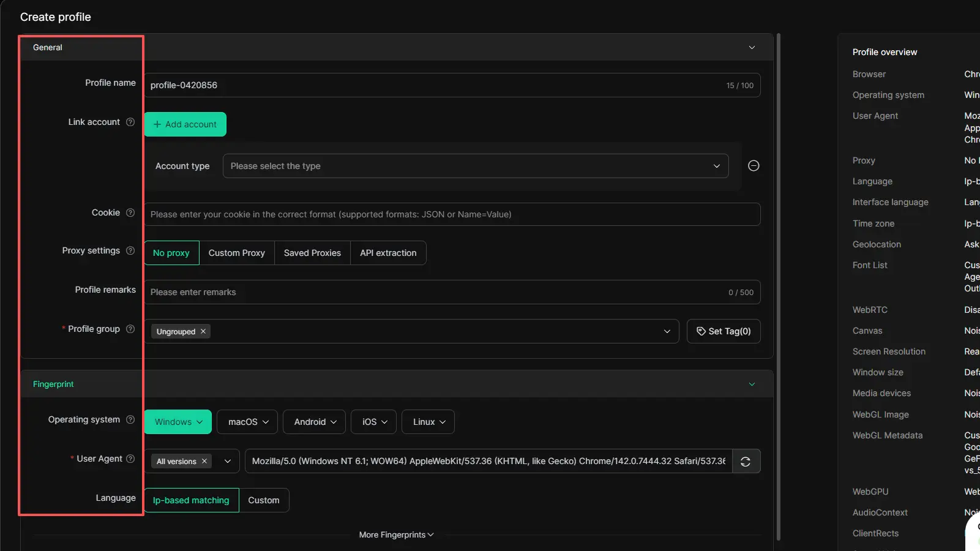Switch to Saved Proxies tab
This screenshot has width=980, height=551.
tap(312, 253)
